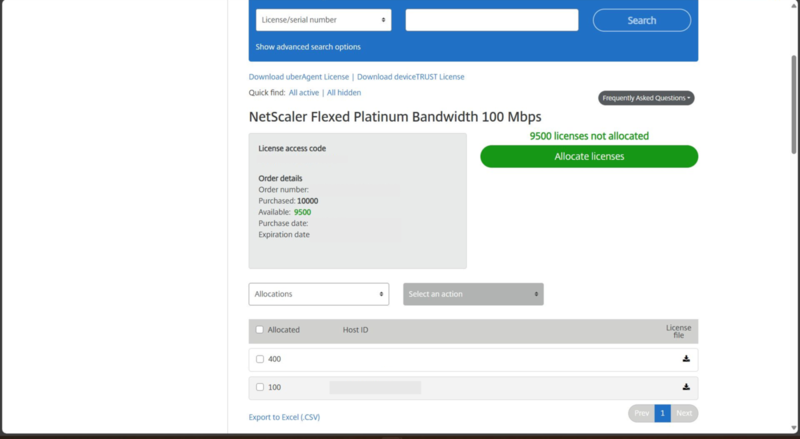Check the Allocated select-all header checkbox

[260, 330]
